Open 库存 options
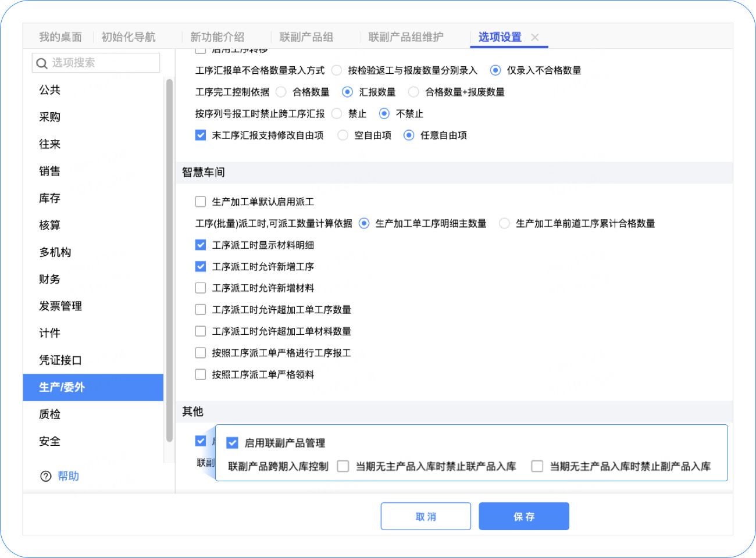Viewport: 756px width, 558px height. (93, 198)
